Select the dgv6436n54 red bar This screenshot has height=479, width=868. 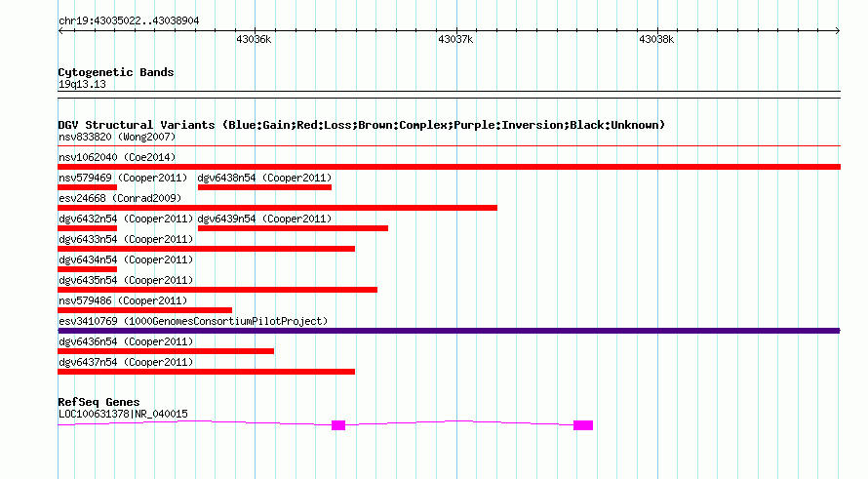click(x=166, y=351)
